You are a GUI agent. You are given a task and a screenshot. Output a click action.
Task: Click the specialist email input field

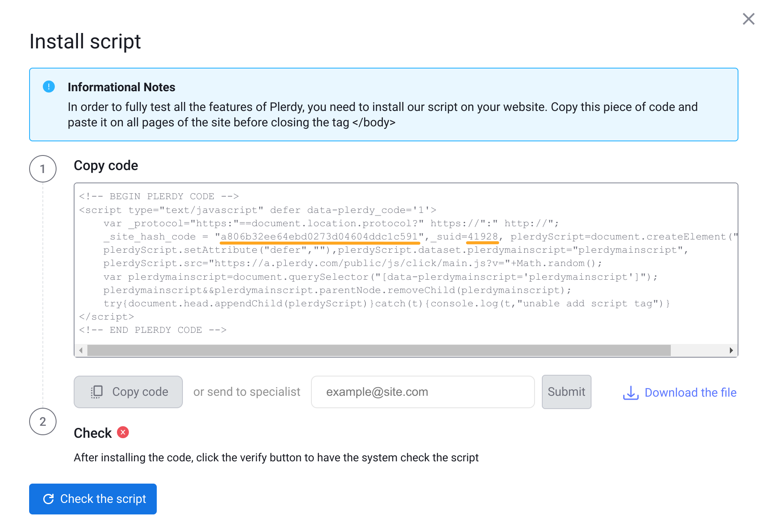coord(423,392)
